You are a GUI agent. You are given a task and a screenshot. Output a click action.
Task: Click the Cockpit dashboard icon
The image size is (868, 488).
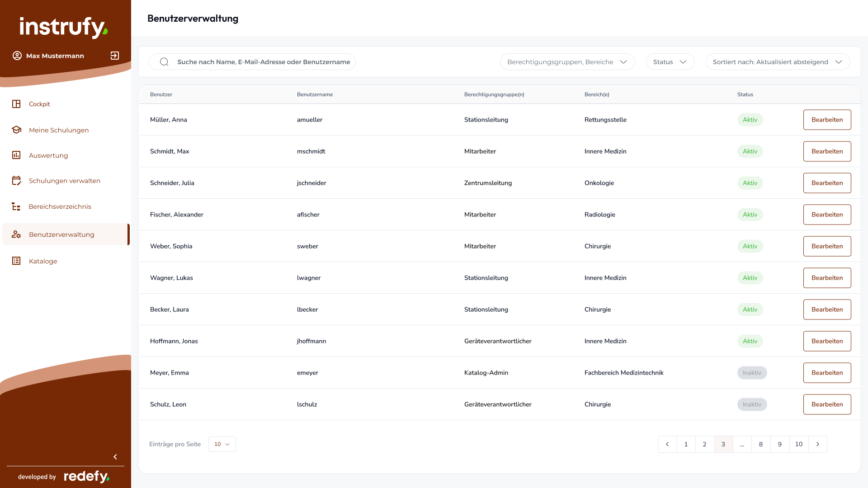point(16,104)
